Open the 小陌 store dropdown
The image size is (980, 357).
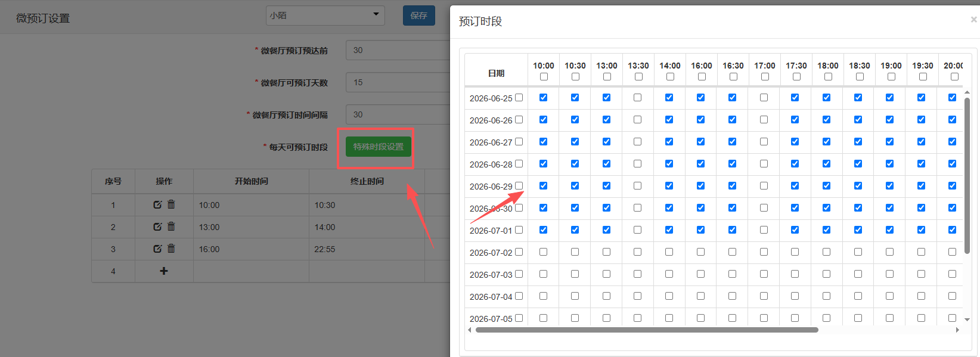[325, 15]
